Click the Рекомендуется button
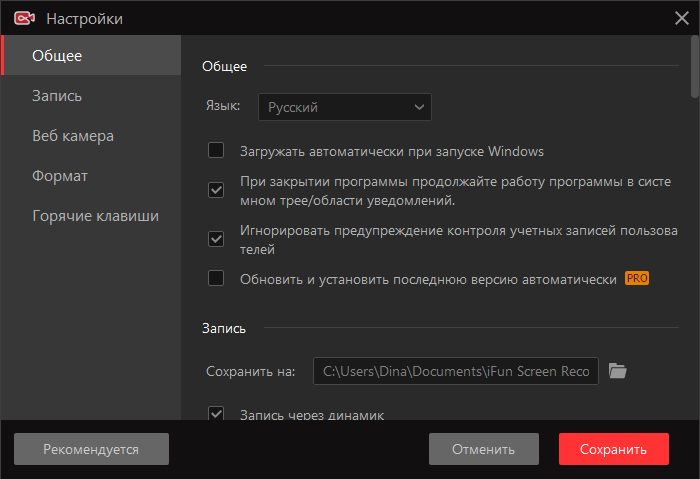The height and width of the screenshot is (479, 700). pyautogui.click(x=92, y=449)
